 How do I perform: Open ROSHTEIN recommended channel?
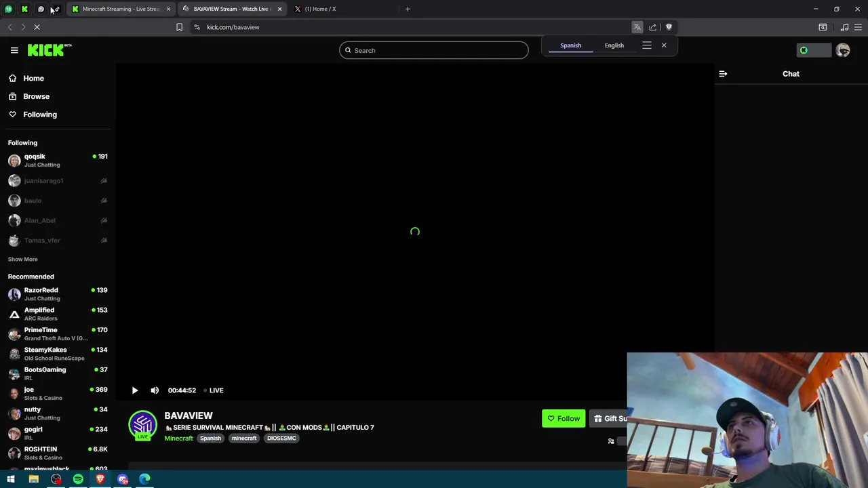(58, 453)
